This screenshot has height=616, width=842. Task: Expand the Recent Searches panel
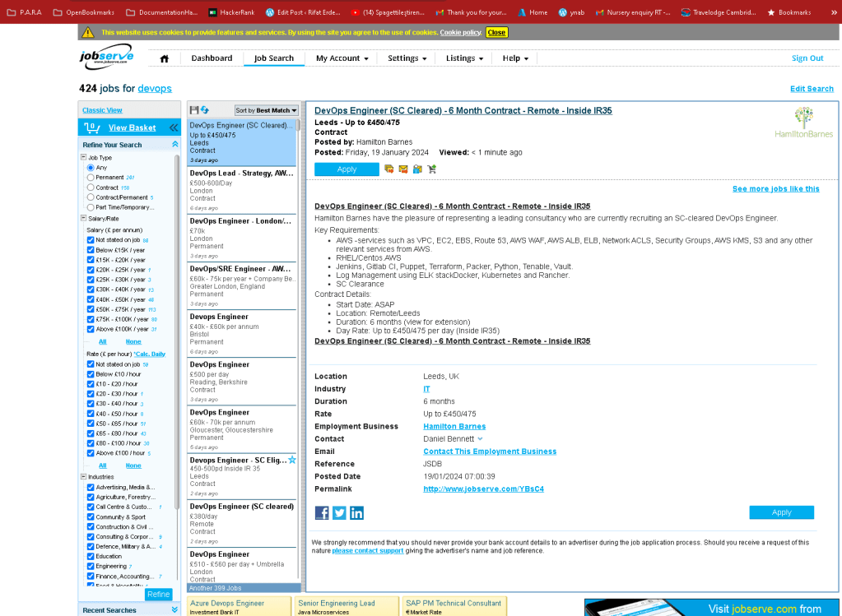coord(174,610)
